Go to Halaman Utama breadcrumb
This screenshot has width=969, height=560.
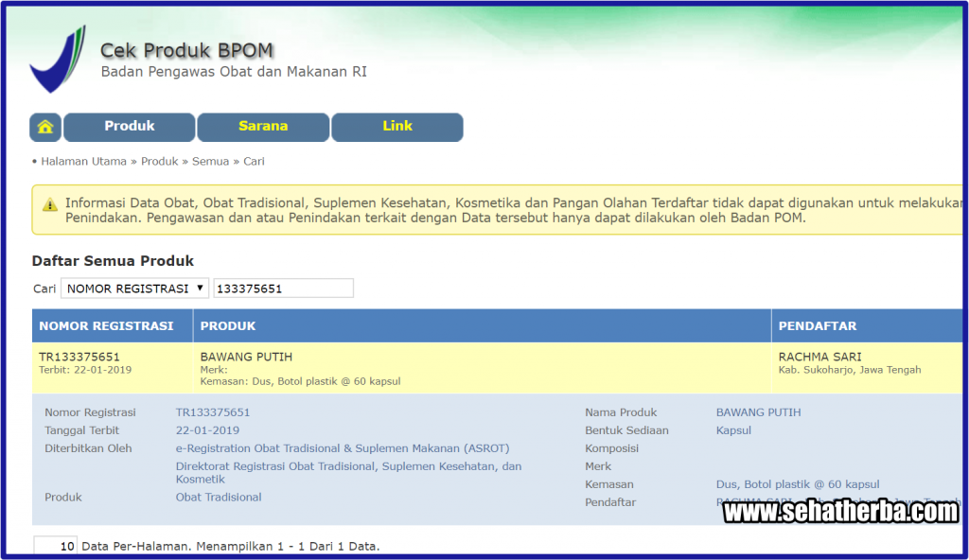[x=83, y=162]
